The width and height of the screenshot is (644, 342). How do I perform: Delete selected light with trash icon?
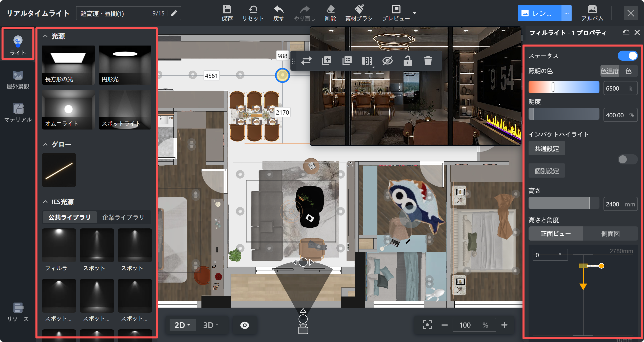click(x=428, y=61)
